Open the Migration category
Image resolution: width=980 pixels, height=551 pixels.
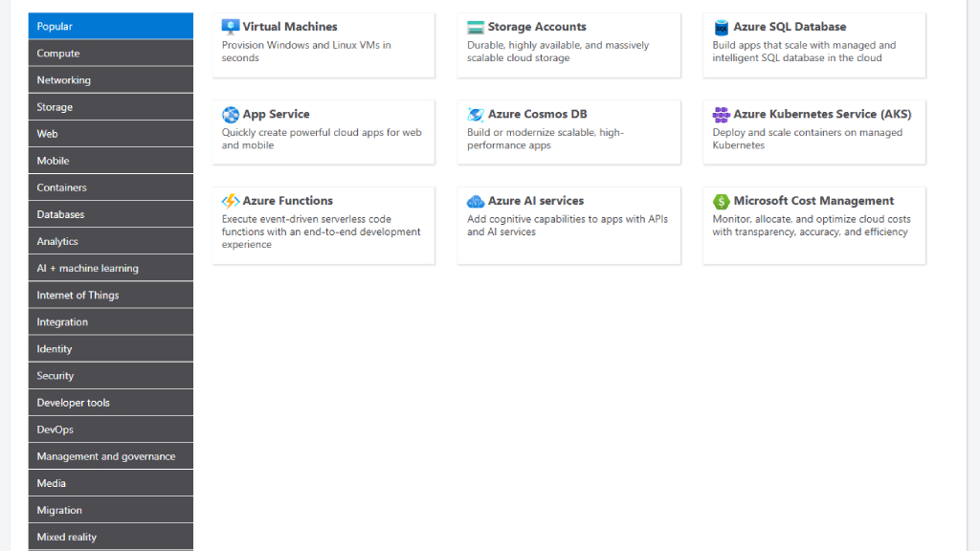[111, 510]
